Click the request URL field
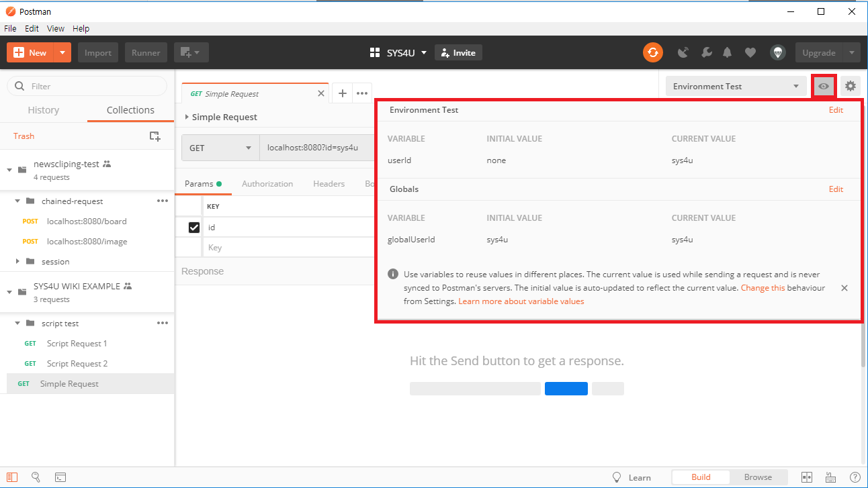 pos(317,148)
